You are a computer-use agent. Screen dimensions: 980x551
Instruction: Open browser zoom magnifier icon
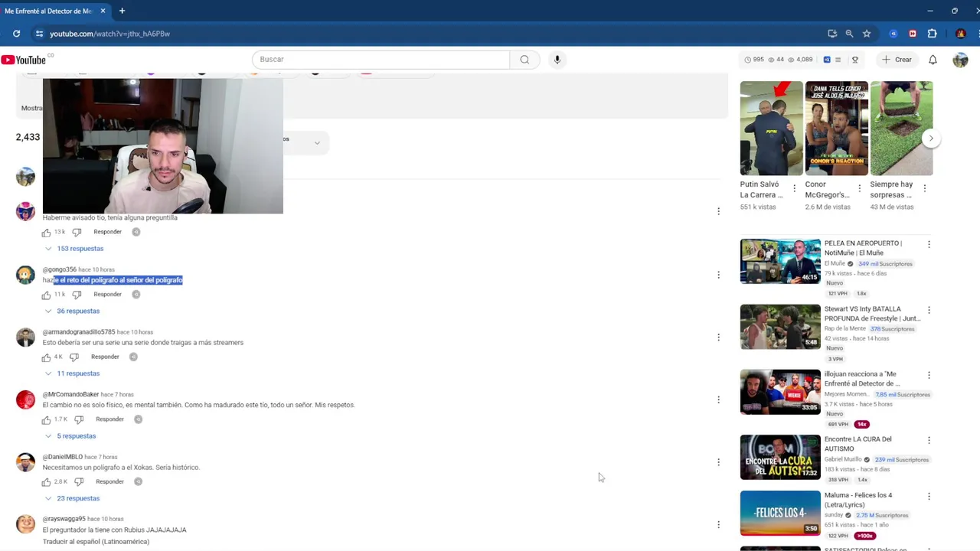849,34
